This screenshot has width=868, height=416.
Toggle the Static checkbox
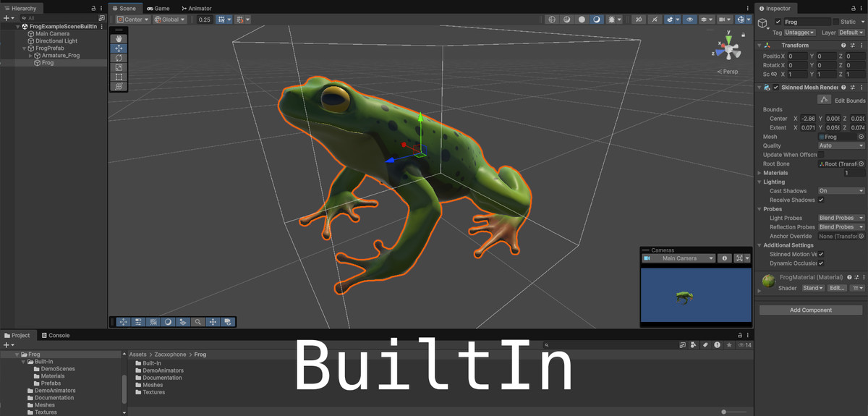pyautogui.click(x=836, y=22)
